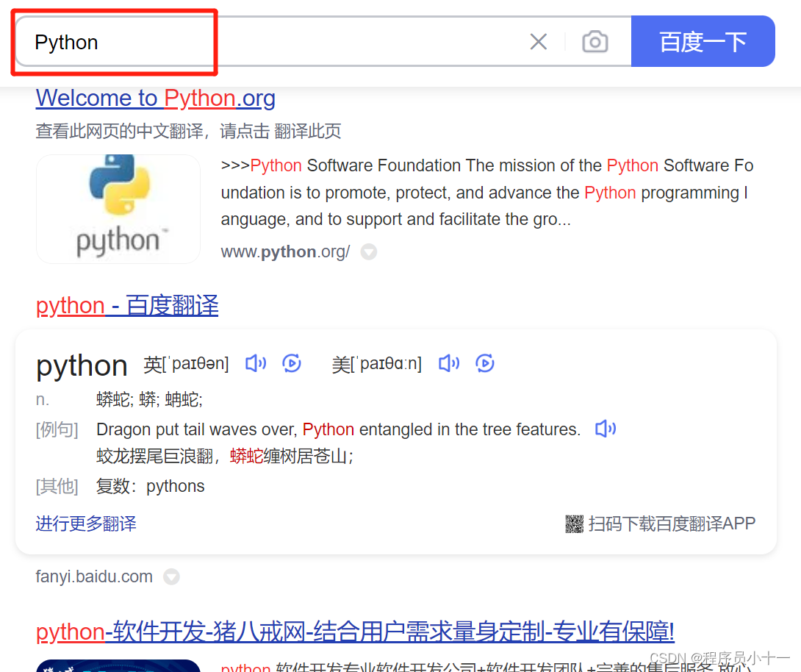Click the plural form pythons text
Image resolution: width=801 pixels, height=672 pixels.
[175, 486]
